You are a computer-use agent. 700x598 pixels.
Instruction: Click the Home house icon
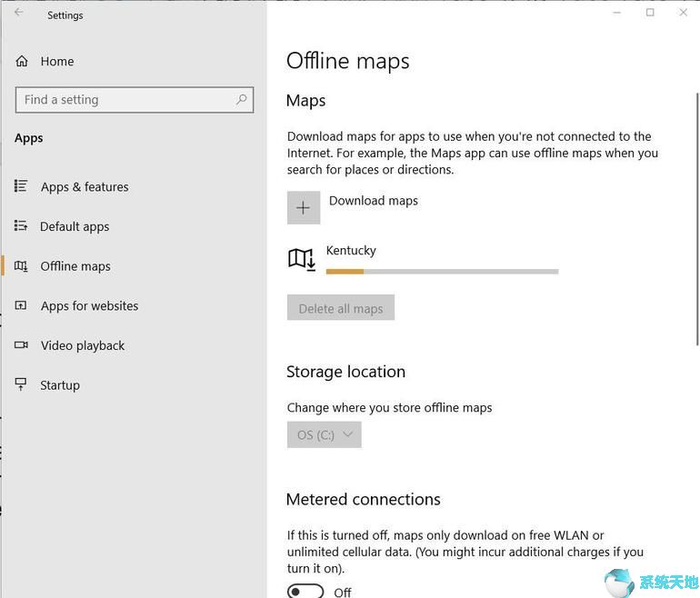[22, 61]
